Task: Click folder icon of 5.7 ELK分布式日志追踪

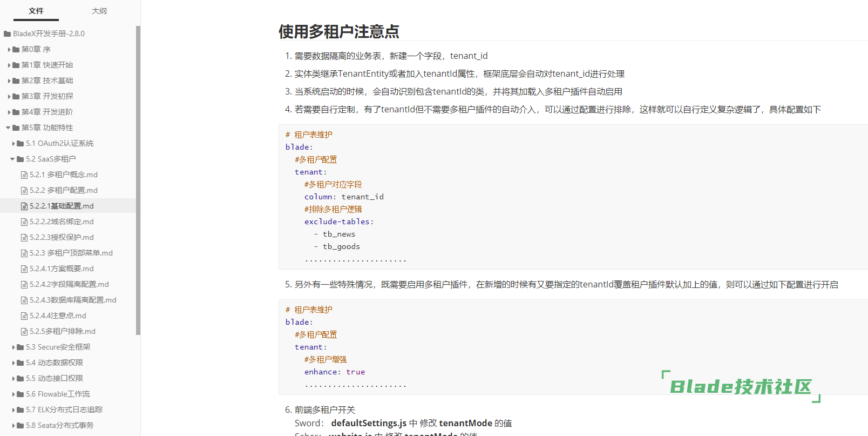Action: coord(20,410)
